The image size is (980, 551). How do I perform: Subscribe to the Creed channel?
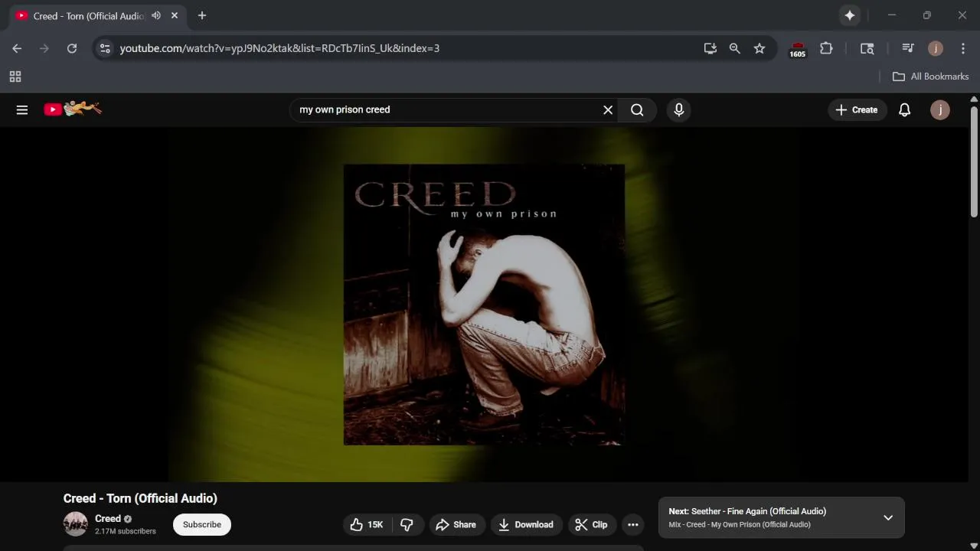coord(202,524)
